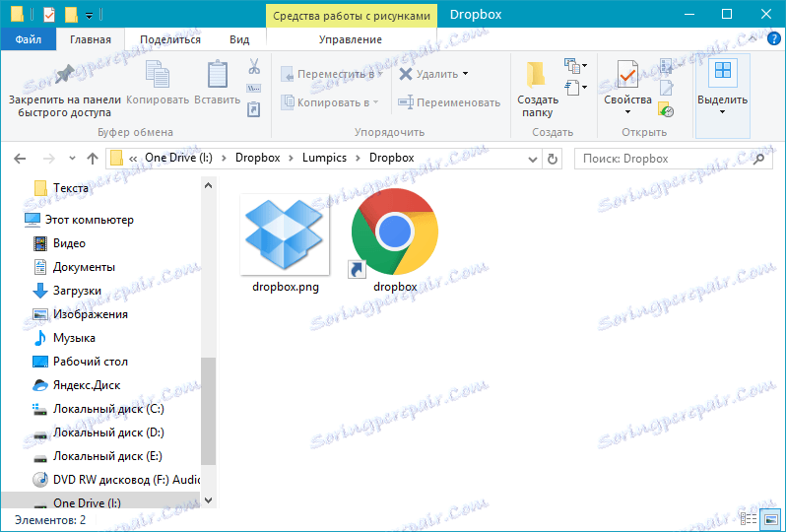Viewport: 786px width, 532px height.
Task: Click Переименовать in the ribbon
Action: pos(449,102)
